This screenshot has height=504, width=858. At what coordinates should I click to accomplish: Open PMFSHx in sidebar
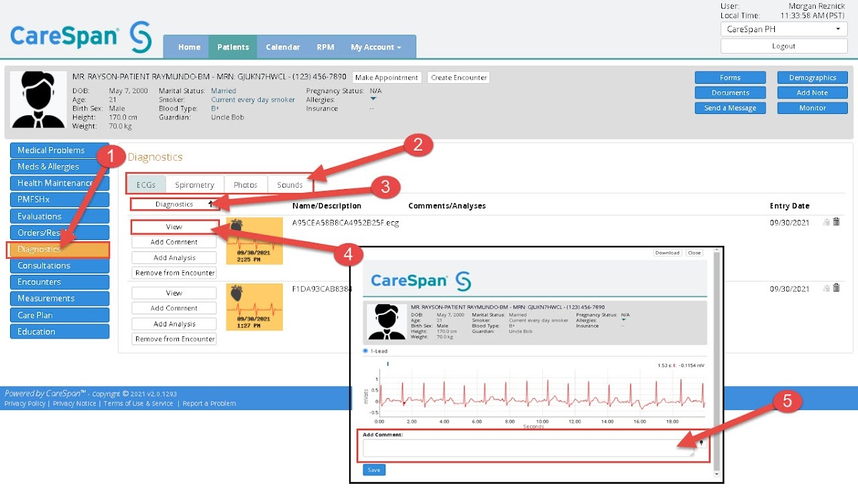[x=60, y=200]
